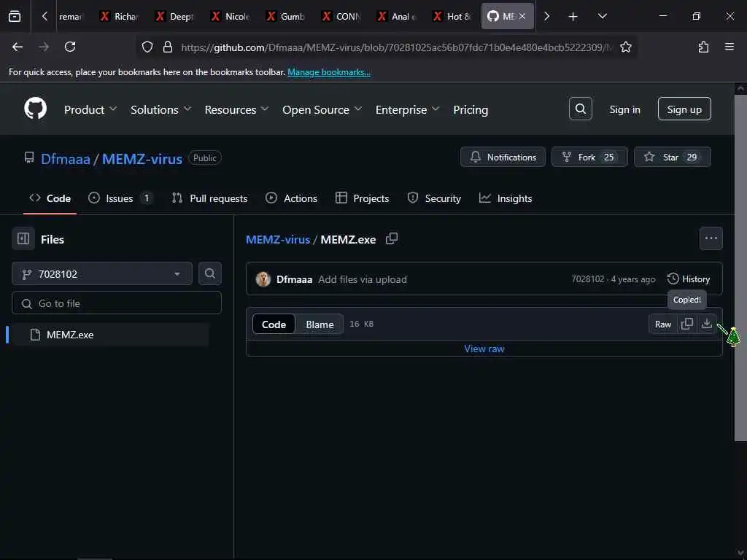Click the Notifications bell button
The image size is (747, 560).
(503, 157)
